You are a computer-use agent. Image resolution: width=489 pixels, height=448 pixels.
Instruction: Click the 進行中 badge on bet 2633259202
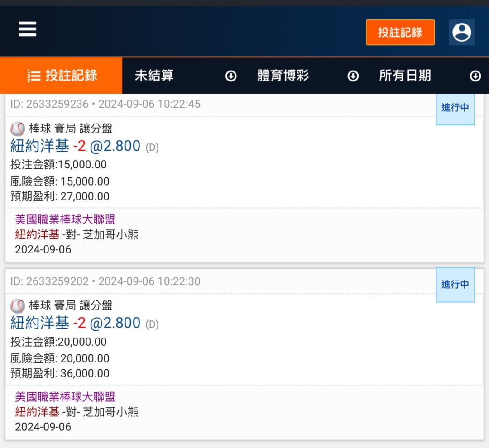pos(455,285)
